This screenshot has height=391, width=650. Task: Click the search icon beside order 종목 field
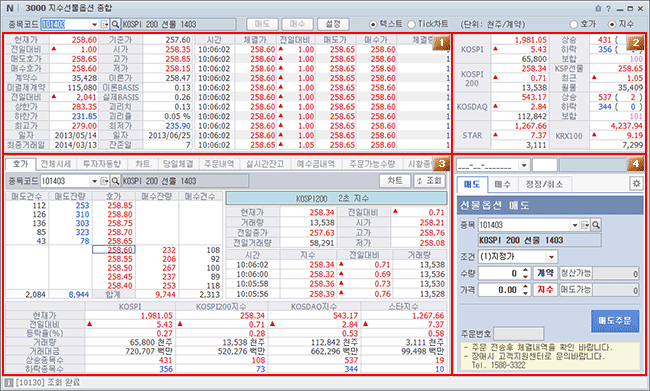pyautogui.click(x=596, y=225)
